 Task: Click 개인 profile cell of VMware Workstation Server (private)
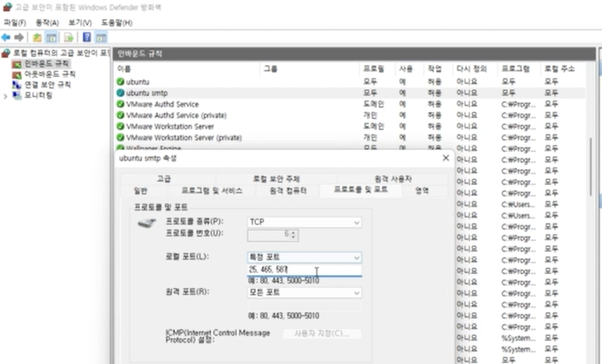370,137
